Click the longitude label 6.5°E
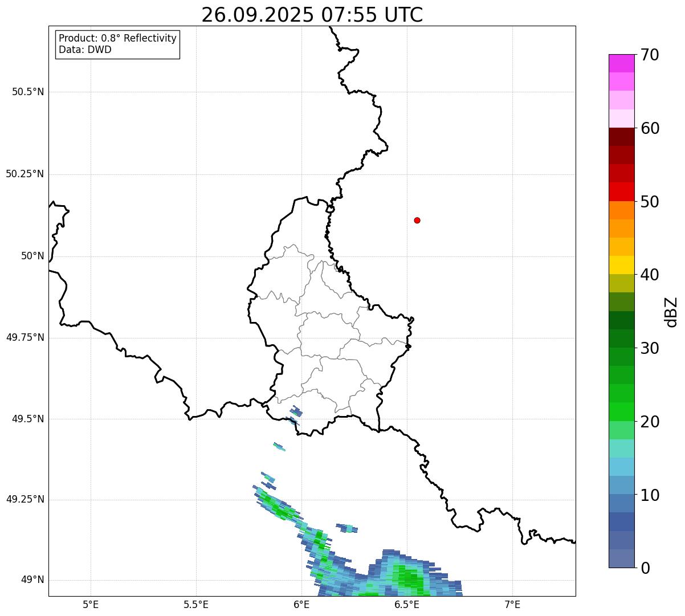The width and height of the screenshot is (685, 616). [407, 604]
